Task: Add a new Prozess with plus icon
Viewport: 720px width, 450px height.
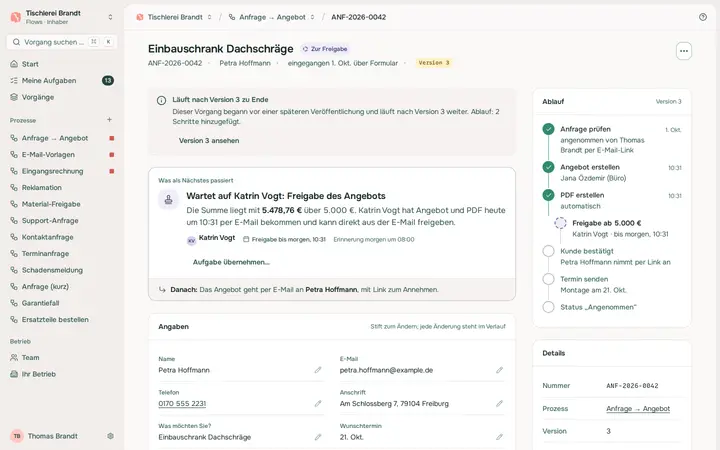Action: pos(109,120)
